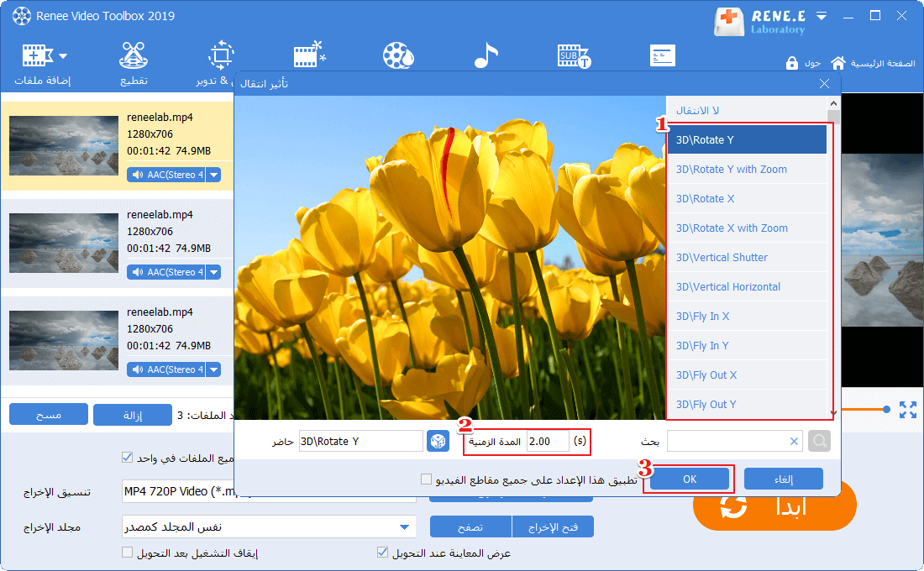This screenshot has height=571, width=924.
Task: Open the opening/ending text tool
Action: tap(663, 55)
